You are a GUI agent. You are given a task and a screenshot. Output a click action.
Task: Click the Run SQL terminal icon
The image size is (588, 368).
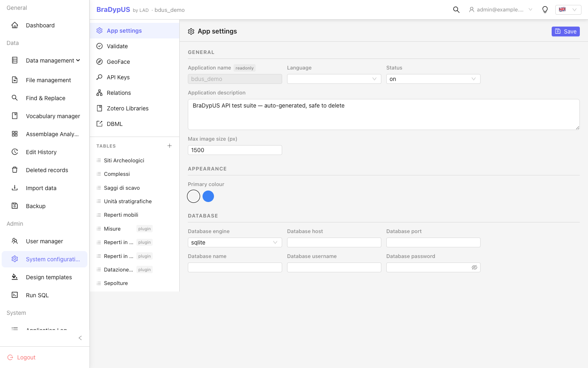(x=15, y=295)
